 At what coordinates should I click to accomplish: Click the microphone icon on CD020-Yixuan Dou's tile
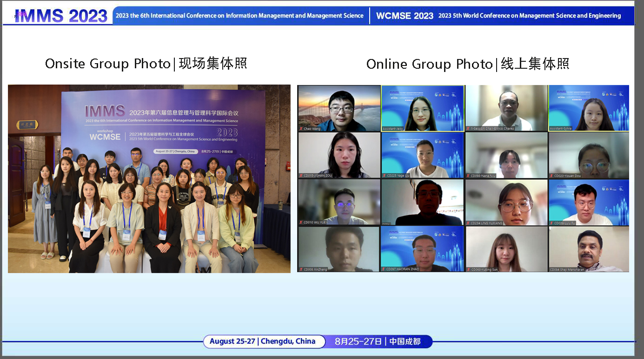pos(552,176)
